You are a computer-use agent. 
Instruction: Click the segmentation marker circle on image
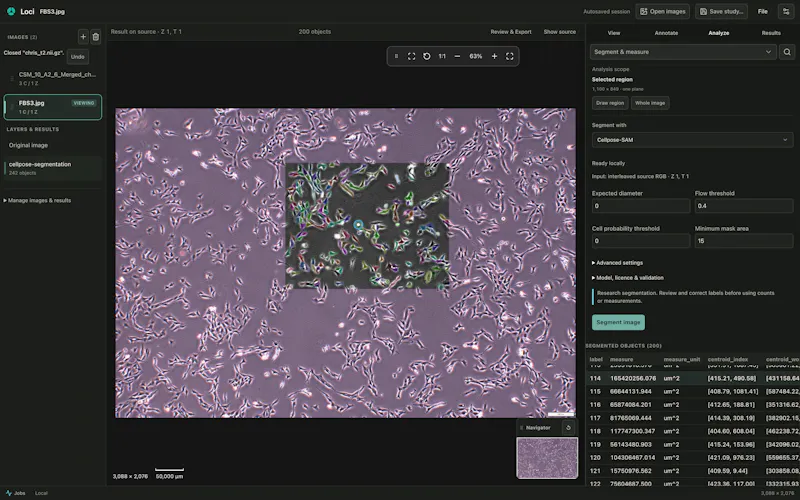point(358,224)
